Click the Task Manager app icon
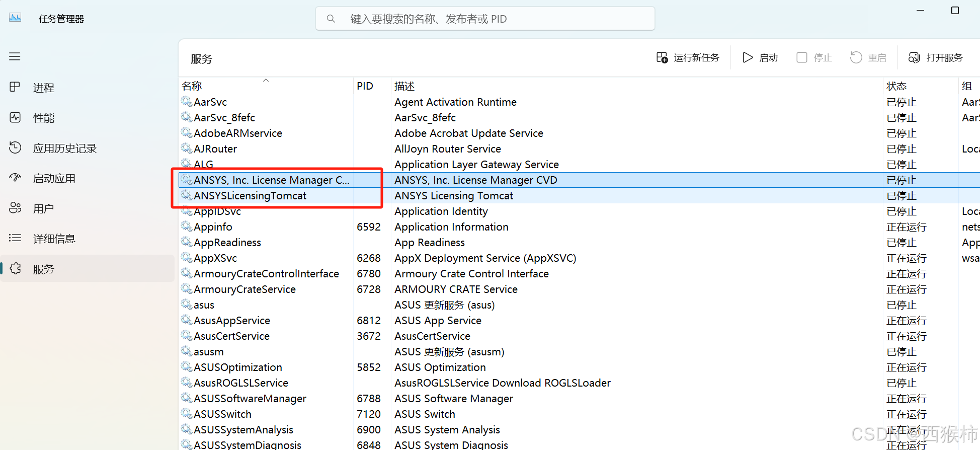The width and height of the screenshot is (980, 450). (15, 18)
